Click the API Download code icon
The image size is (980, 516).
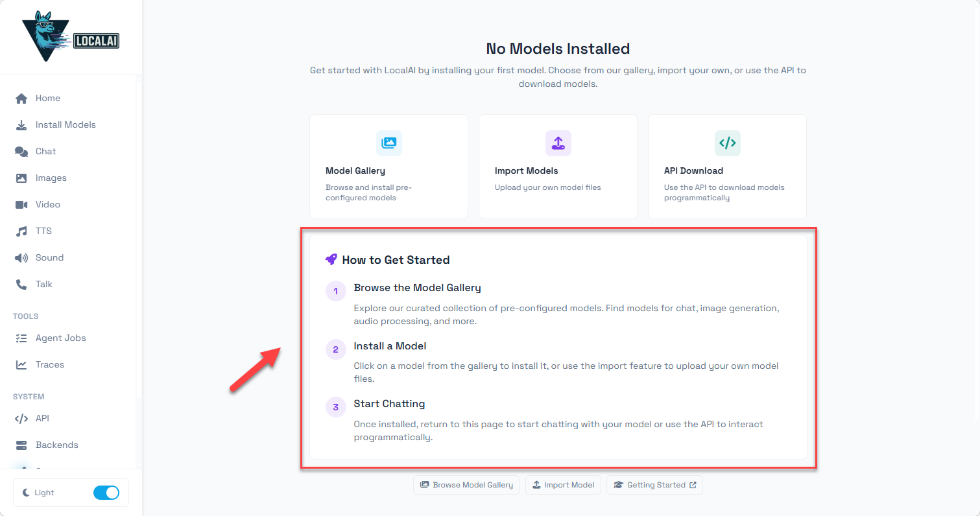[x=727, y=143]
